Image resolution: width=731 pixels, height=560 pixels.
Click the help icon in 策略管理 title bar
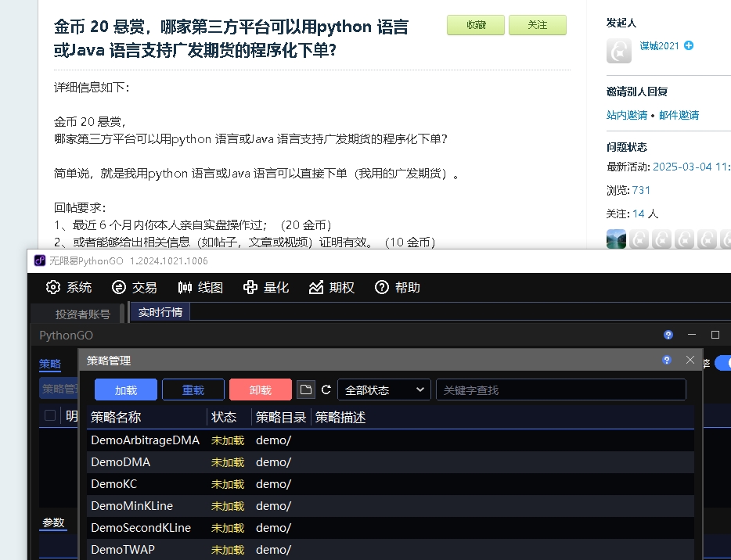[x=666, y=360]
